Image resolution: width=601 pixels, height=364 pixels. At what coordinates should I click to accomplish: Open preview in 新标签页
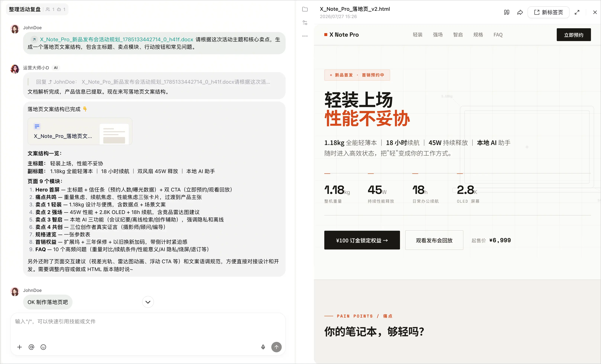[x=548, y=12]
